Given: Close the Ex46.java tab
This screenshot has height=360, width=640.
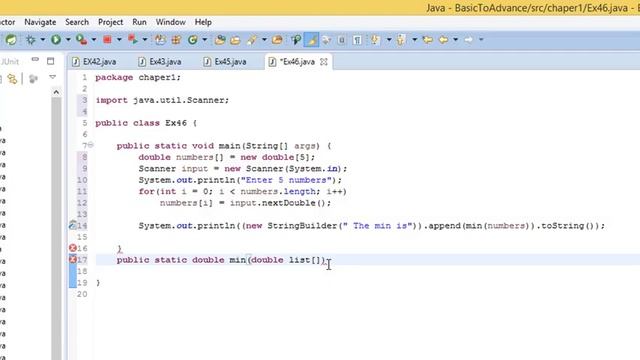Looking at the screenshot, I should (x=324, y=62).
